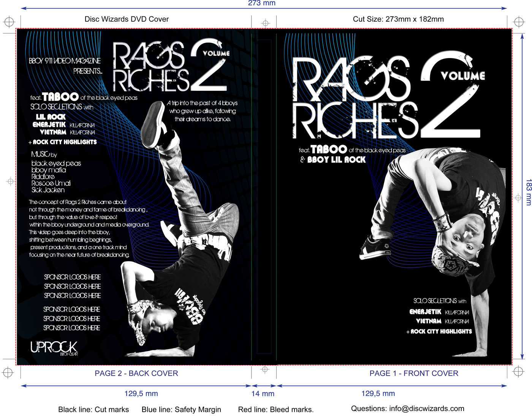Click the "RAGS RICHES" title on front cover
Viewport: 532px width, 416px height.
click(355, 98)
